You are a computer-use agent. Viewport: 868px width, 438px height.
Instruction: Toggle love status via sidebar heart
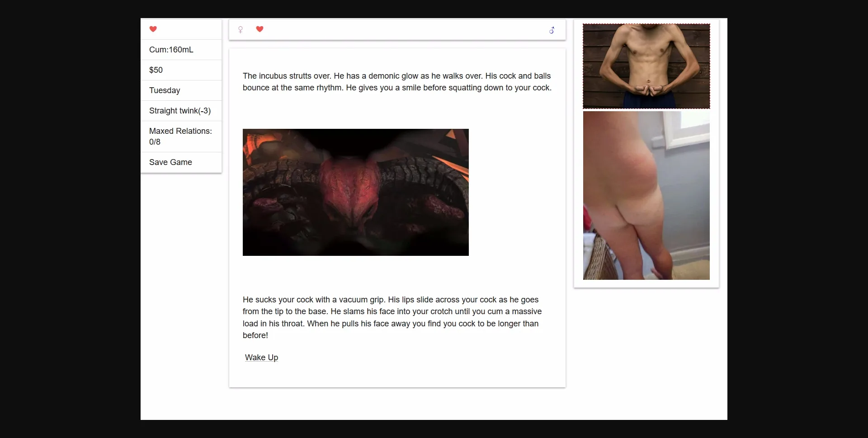153,29
